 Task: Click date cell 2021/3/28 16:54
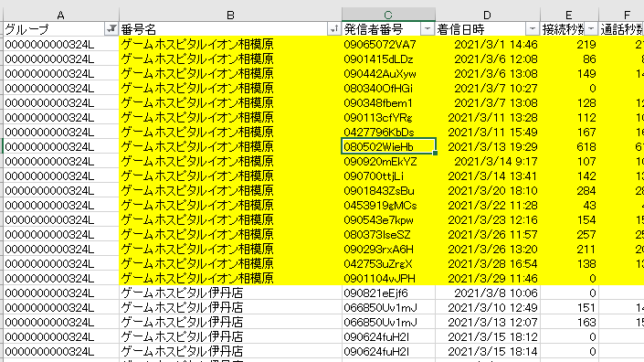(488, 263)
